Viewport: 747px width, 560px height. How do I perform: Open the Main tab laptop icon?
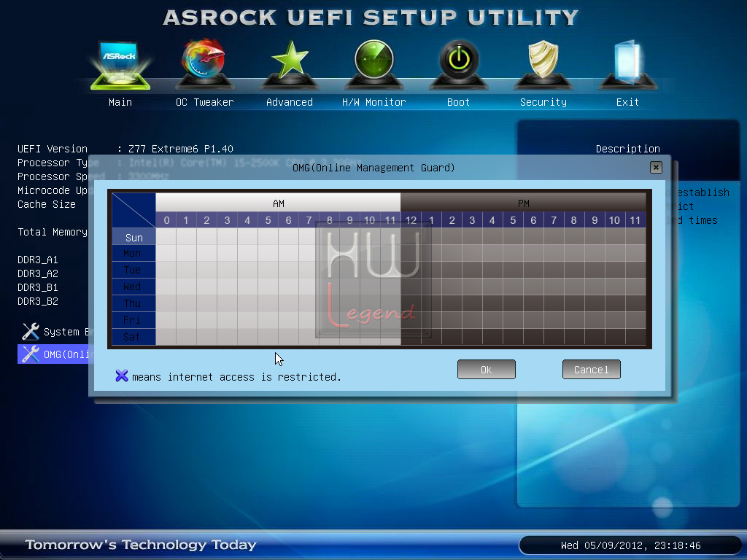120,65
